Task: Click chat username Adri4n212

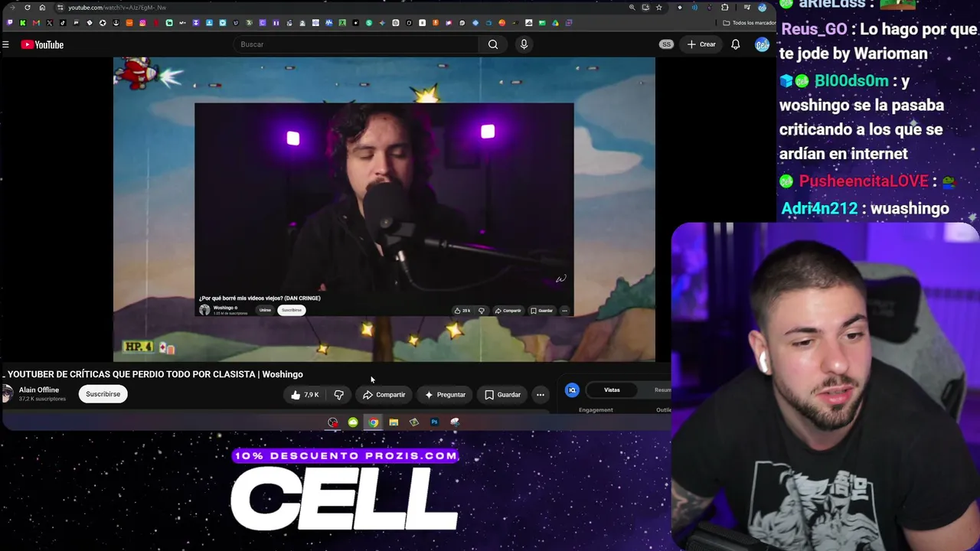Action: coord(819,208)
